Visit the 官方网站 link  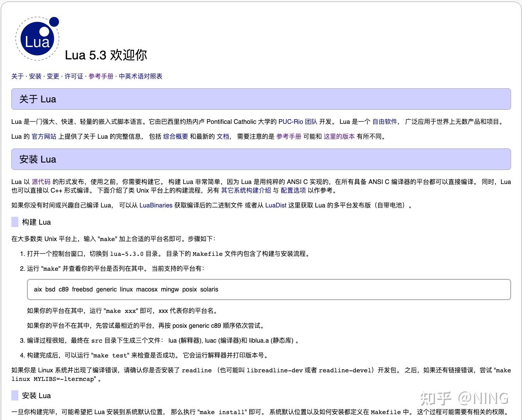(44, 136)
